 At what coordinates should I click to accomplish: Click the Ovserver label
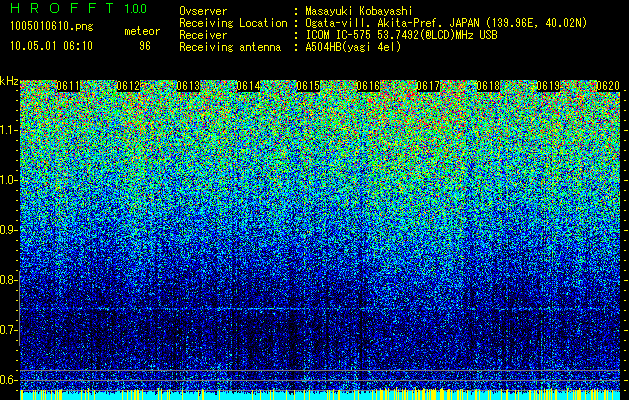[x=203, y=11]
